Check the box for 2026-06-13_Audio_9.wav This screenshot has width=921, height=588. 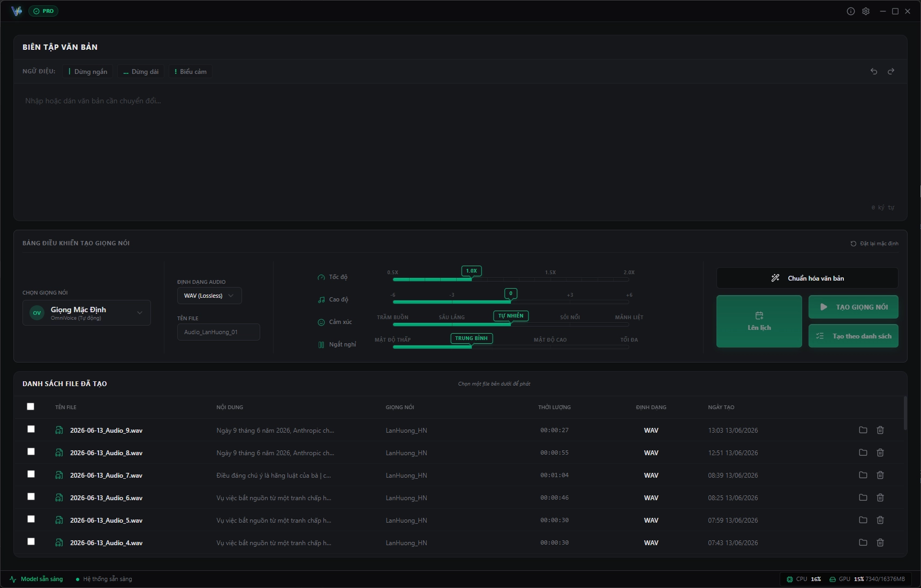(31, 429)
